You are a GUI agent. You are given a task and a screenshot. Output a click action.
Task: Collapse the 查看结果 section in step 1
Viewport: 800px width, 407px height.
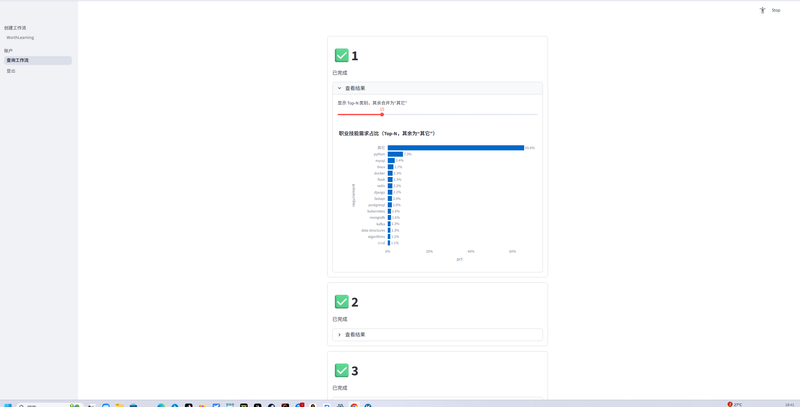437,88
